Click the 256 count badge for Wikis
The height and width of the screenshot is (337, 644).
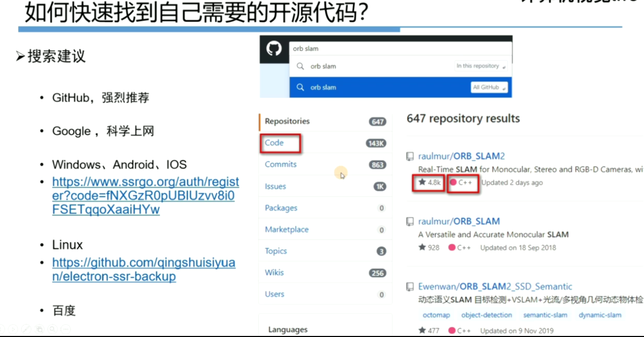[x=378, y=273]
